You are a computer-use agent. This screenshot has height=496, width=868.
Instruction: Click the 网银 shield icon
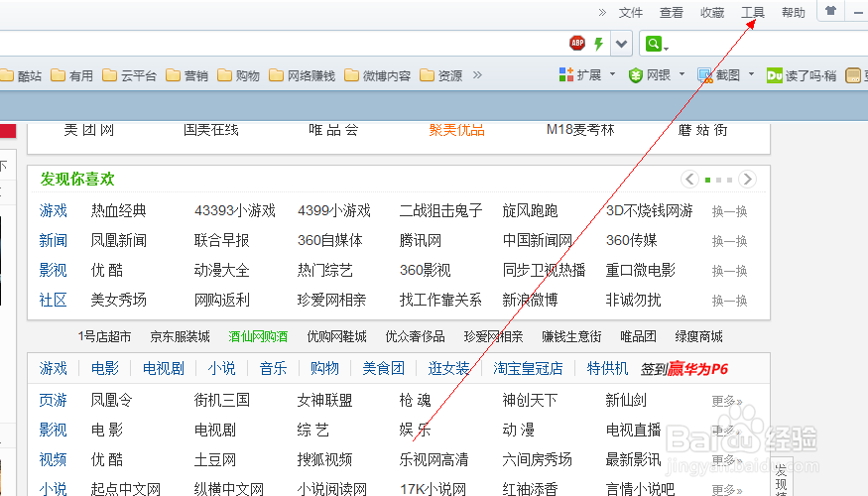636,75
